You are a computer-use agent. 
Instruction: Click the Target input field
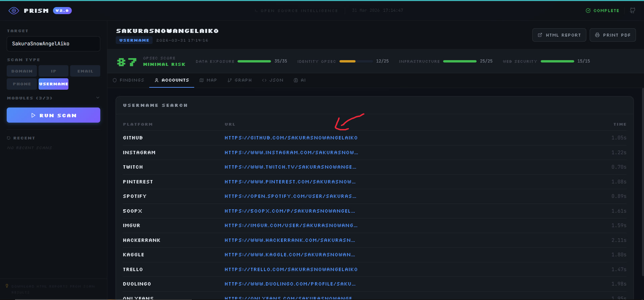tap(54, 44)
